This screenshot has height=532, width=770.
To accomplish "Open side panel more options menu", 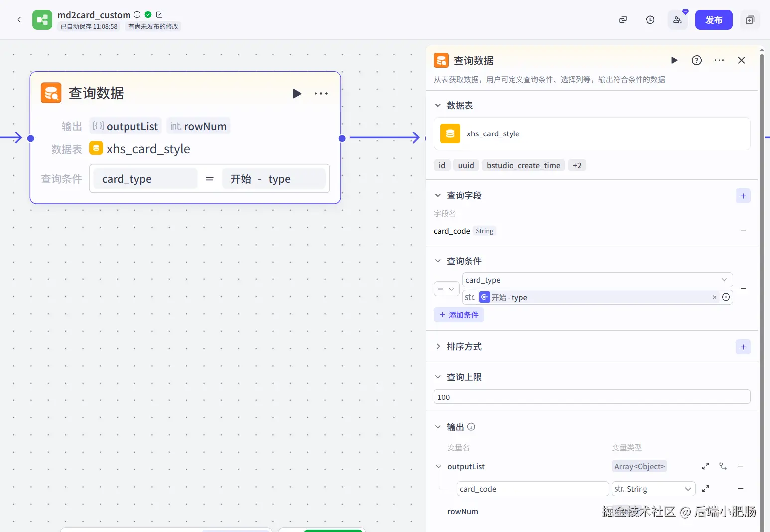I will pos(719,60).
